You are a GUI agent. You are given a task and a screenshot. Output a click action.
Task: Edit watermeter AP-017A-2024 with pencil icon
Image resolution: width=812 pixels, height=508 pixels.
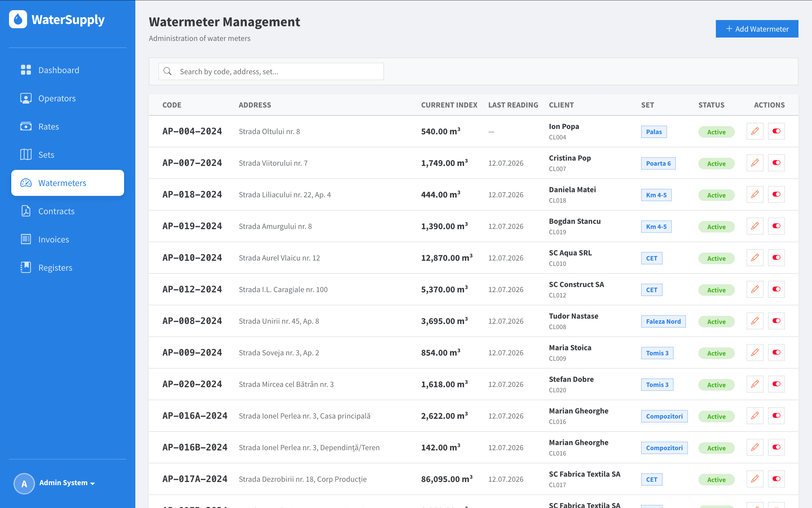tap(755, 478)
